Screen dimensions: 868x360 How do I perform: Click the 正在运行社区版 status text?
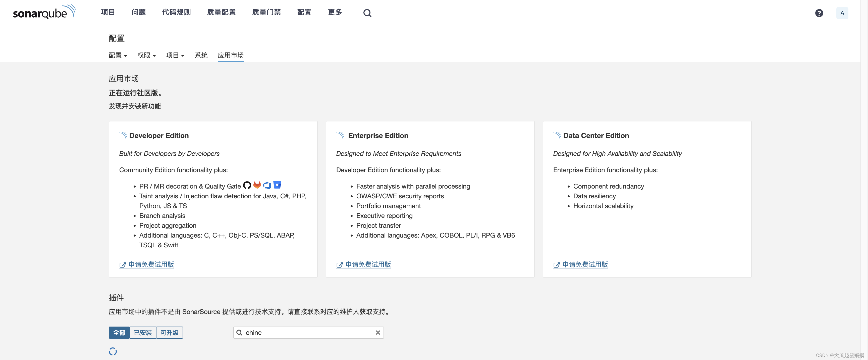136,93
